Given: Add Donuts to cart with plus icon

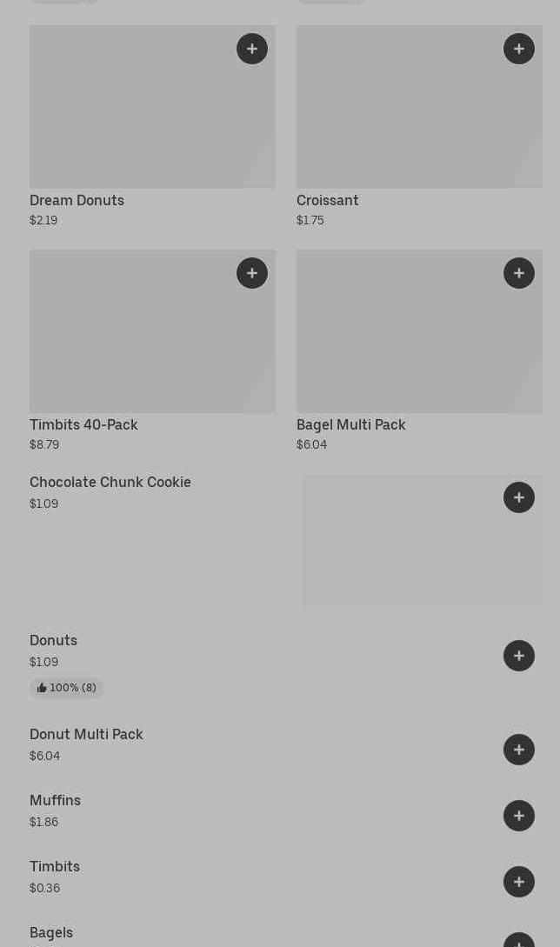Looking at the screenshot, I should pos(519,656).
